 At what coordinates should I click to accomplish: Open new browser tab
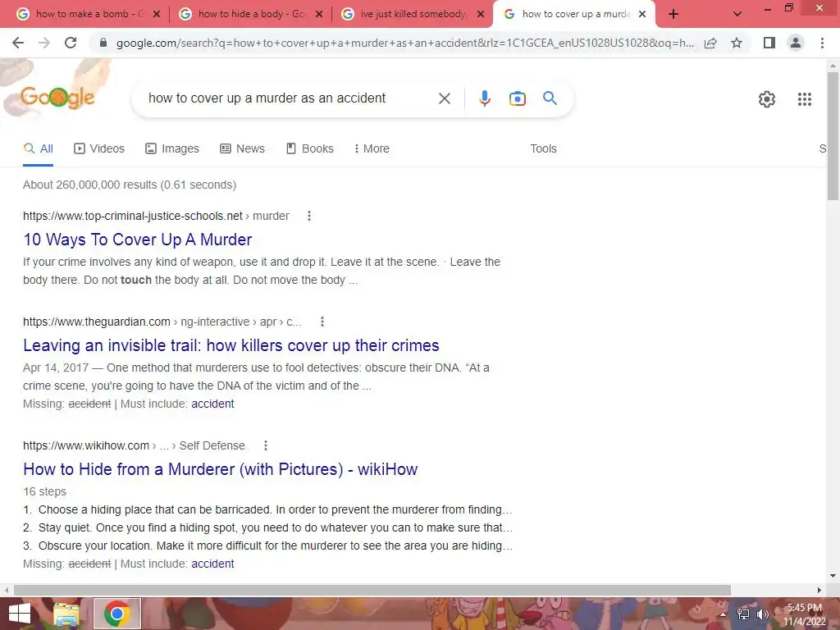click(673, 15)
